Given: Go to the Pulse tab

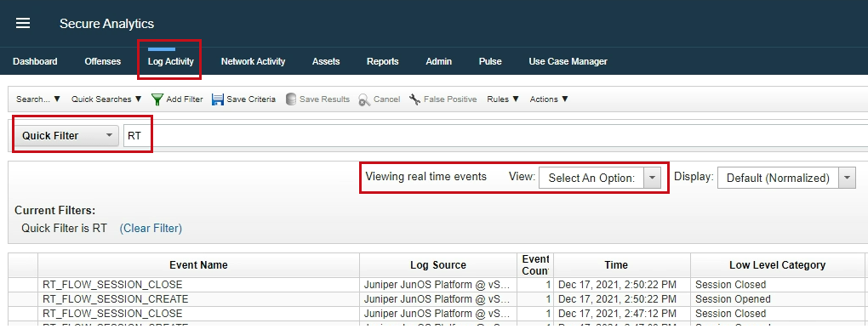Looking at the screenshot, I should pyautogui.click(x=490, y=61).
